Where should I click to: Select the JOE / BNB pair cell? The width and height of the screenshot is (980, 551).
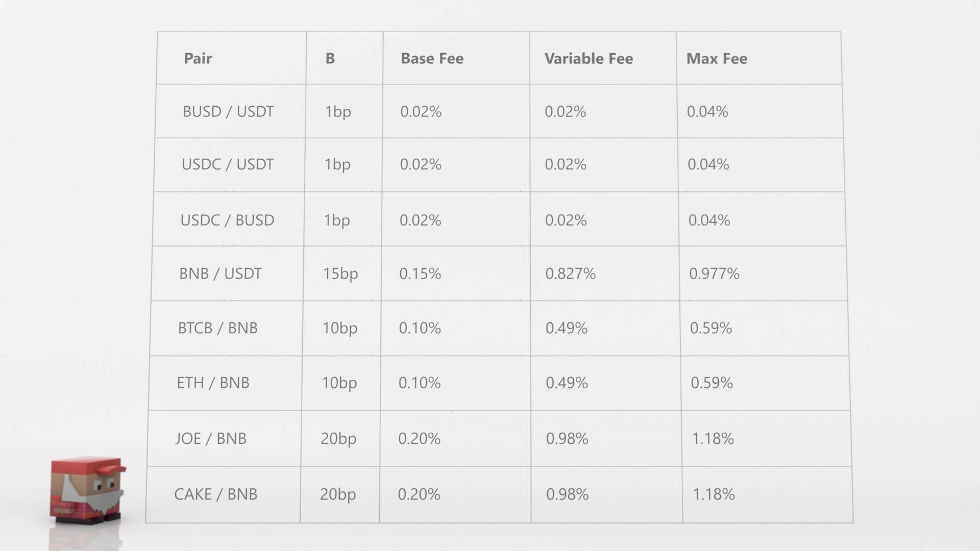pyautogui.click(x=211, y=438)
